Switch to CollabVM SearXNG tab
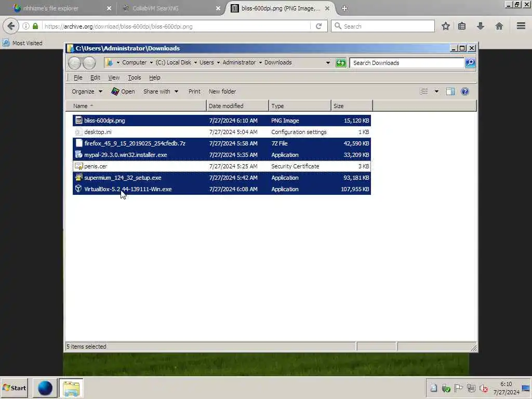 pos(170,8)
